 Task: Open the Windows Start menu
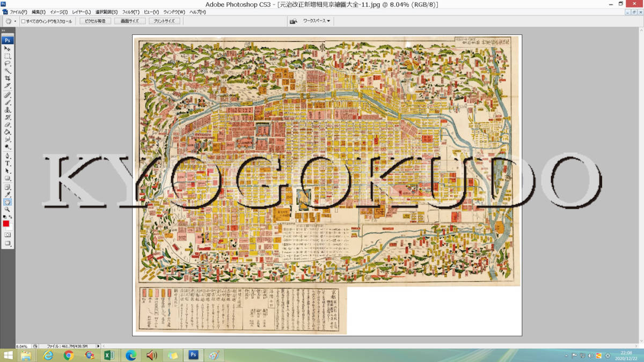(x=9, y=356)
